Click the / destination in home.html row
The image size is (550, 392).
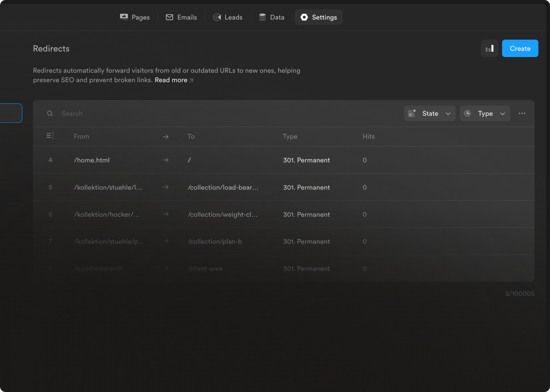(189, 160)
